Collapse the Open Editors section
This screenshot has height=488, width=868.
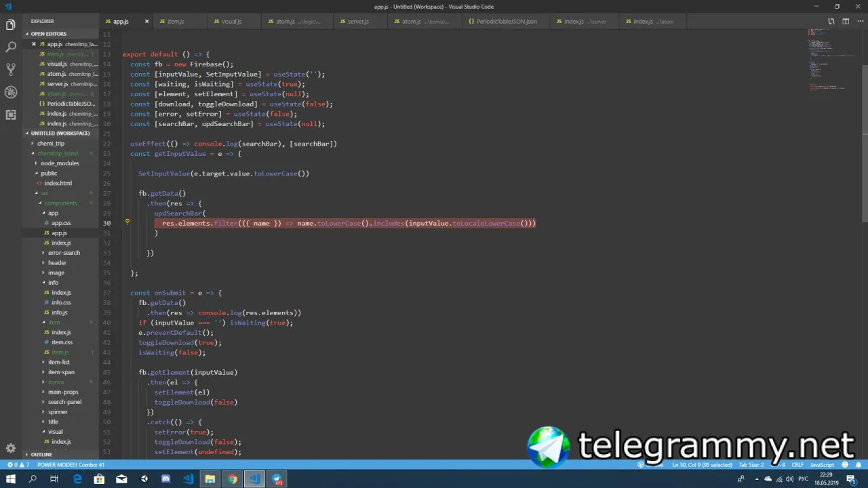[x=61, y=34]
